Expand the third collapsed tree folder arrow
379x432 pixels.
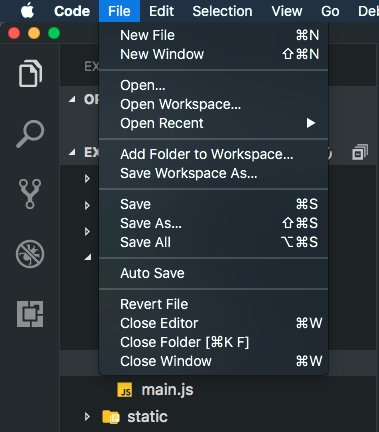click(87, 231)
